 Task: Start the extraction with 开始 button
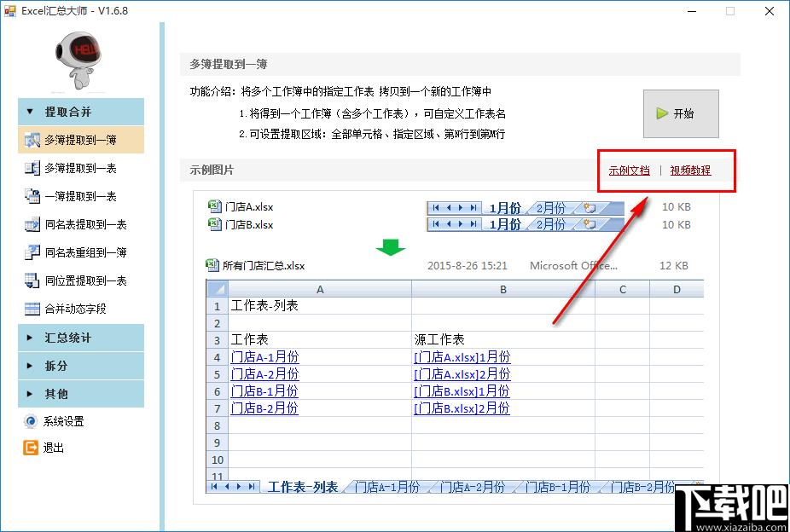pos(681,113)
